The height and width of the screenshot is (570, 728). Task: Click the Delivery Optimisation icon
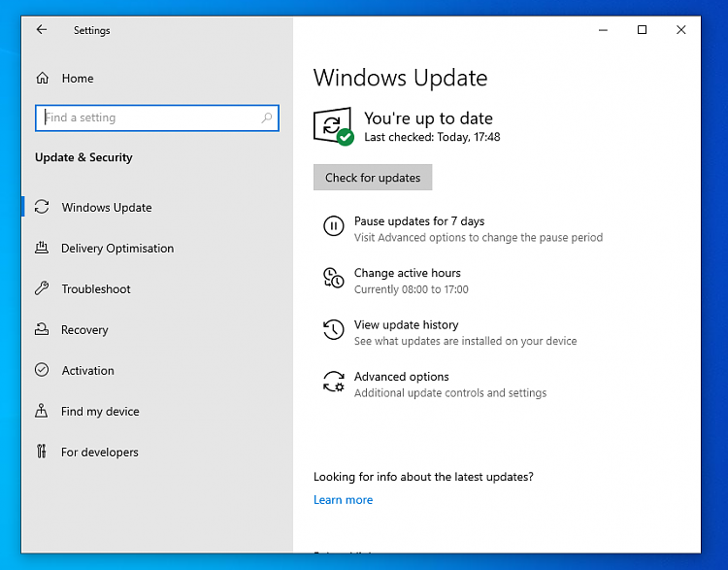pos(42,248)
